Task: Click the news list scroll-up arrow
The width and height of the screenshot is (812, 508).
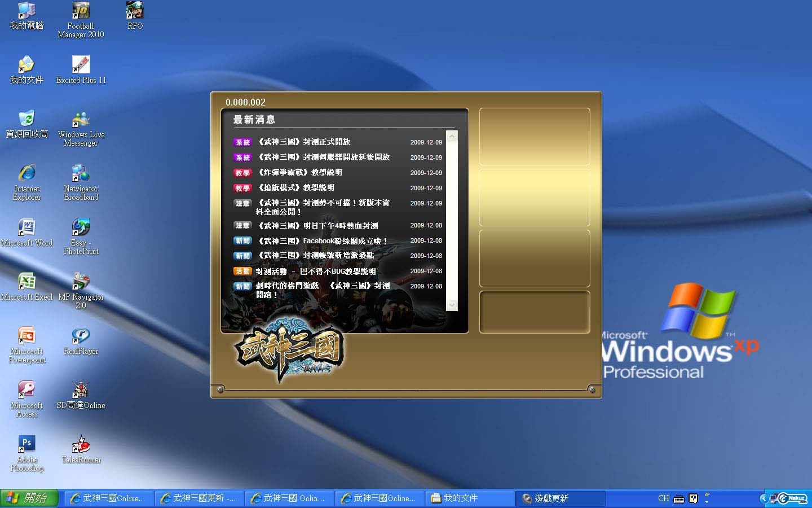Action: coord(452,137)
